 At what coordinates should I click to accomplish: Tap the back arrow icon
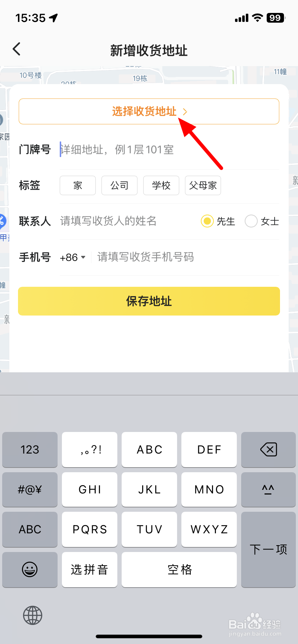tap(17, 49)
